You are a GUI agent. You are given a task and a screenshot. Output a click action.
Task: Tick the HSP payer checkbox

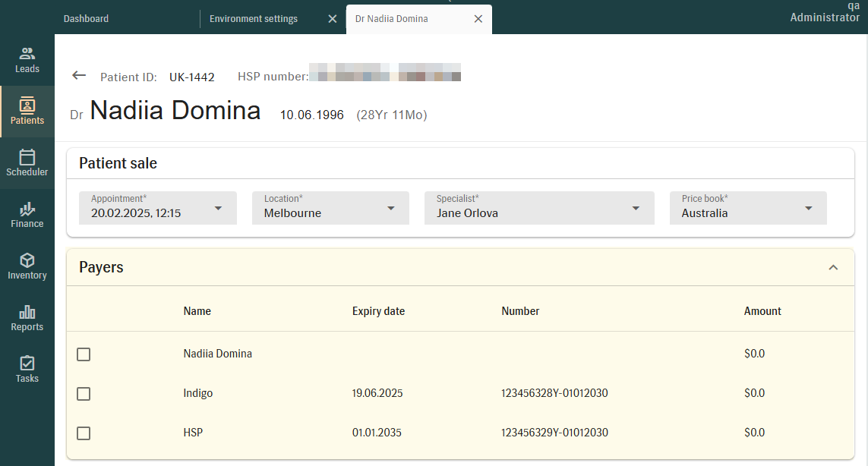click(84, 433)
